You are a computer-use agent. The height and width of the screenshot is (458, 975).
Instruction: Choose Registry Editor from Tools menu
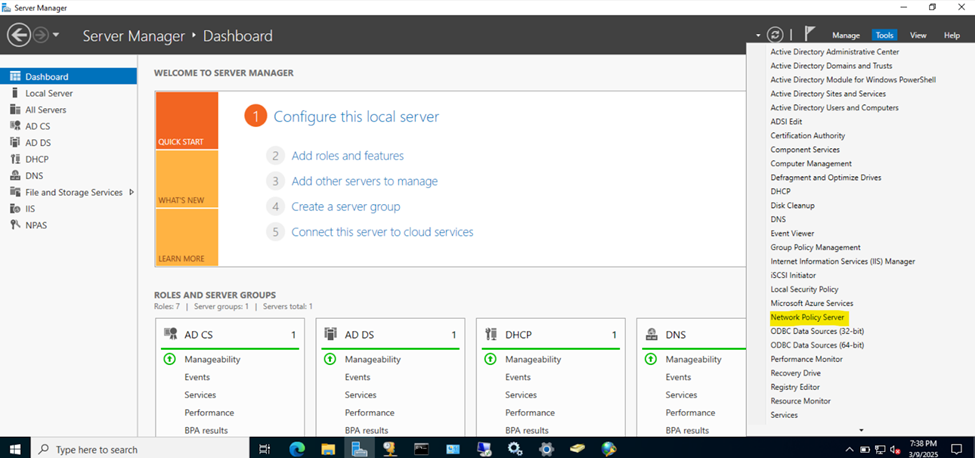795,387
